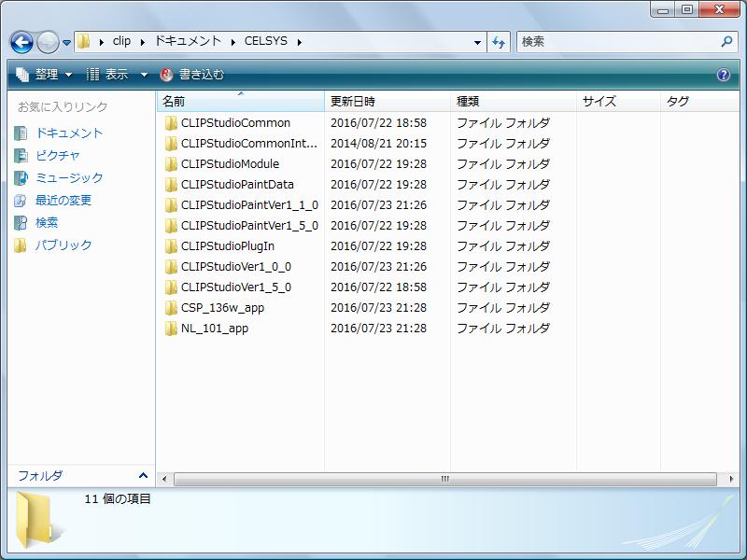Sort by the サイズ column header
The height and width of the screenshot is (560, 747).
point(618,101)
